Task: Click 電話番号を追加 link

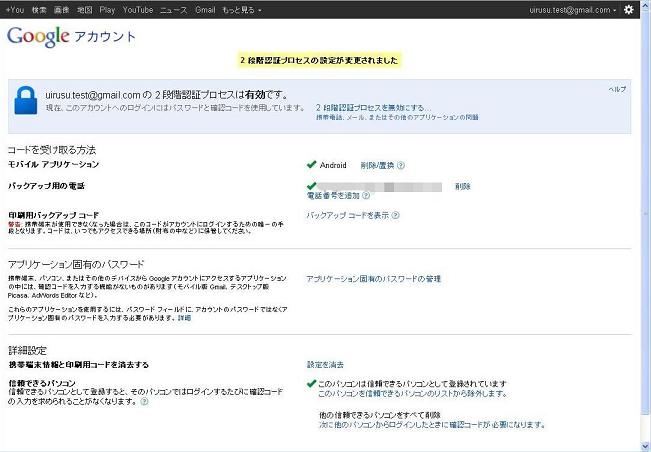Action: [x=333, y=195]
